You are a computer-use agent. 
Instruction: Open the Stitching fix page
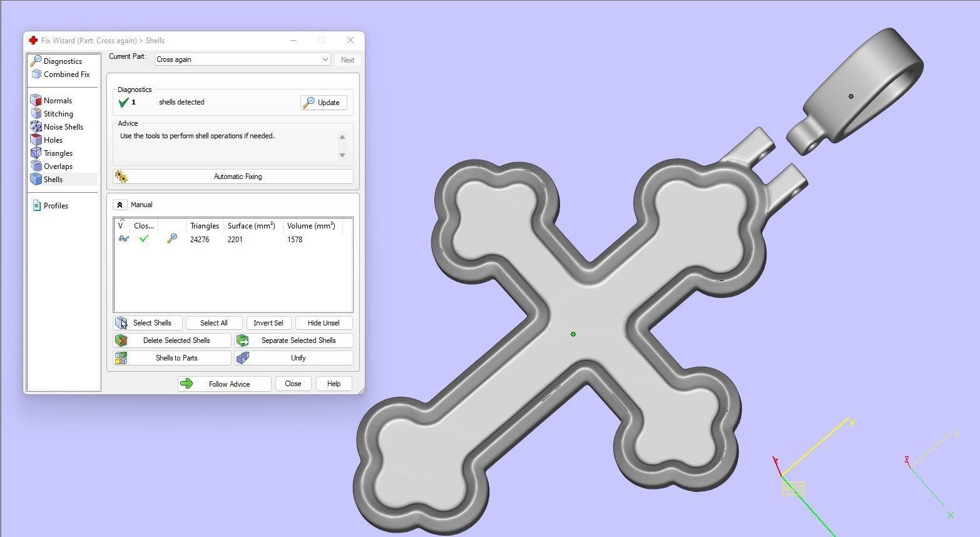(58, 114)
